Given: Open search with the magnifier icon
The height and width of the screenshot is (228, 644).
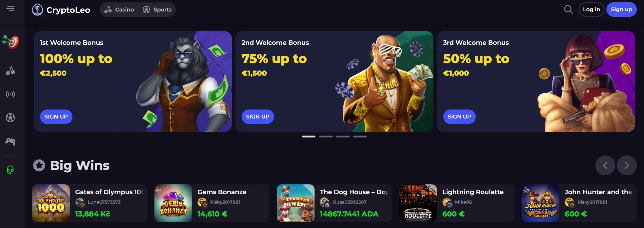Looking at the screenshot, I should click(568, 10).
